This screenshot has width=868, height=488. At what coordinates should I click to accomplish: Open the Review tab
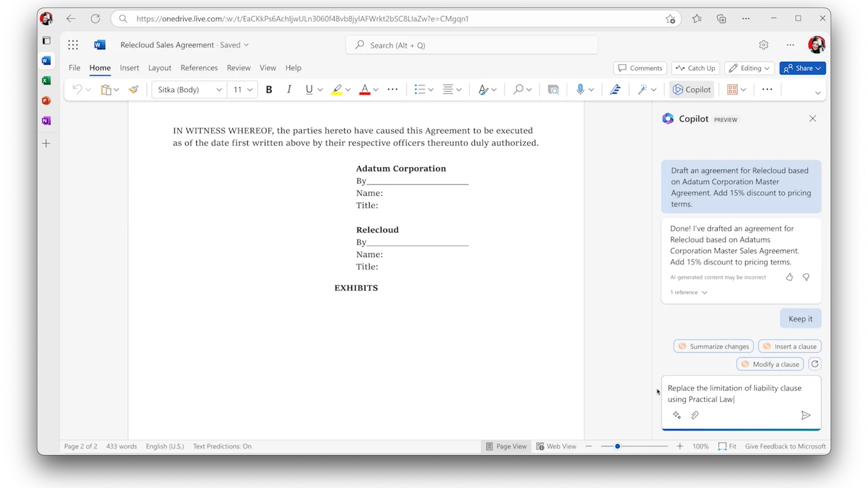pos(239,68)
